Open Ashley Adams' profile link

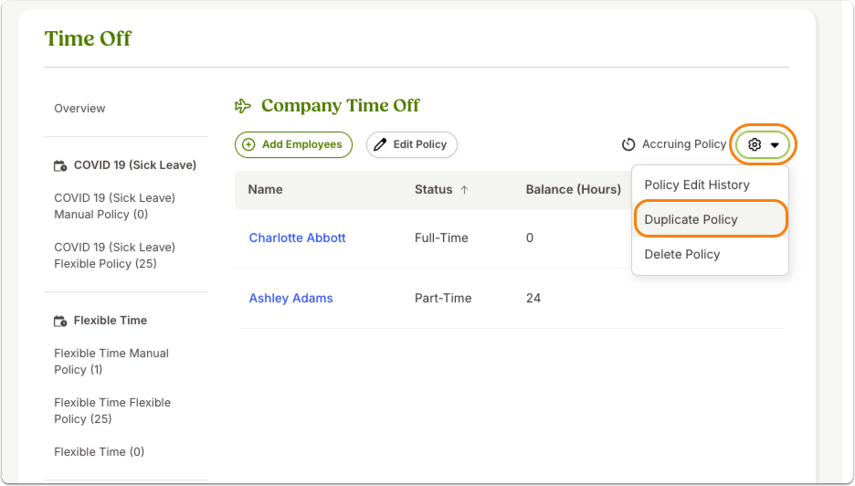[291, 298]
